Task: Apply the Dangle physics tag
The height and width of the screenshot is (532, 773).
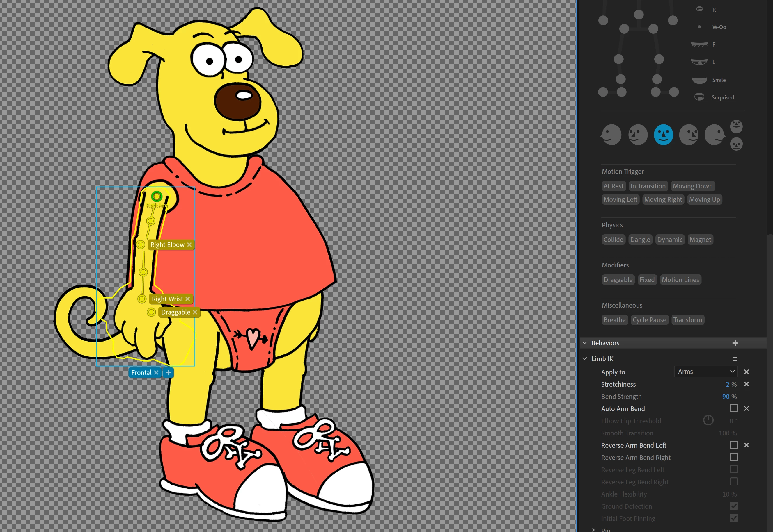Action: point(640,240)
